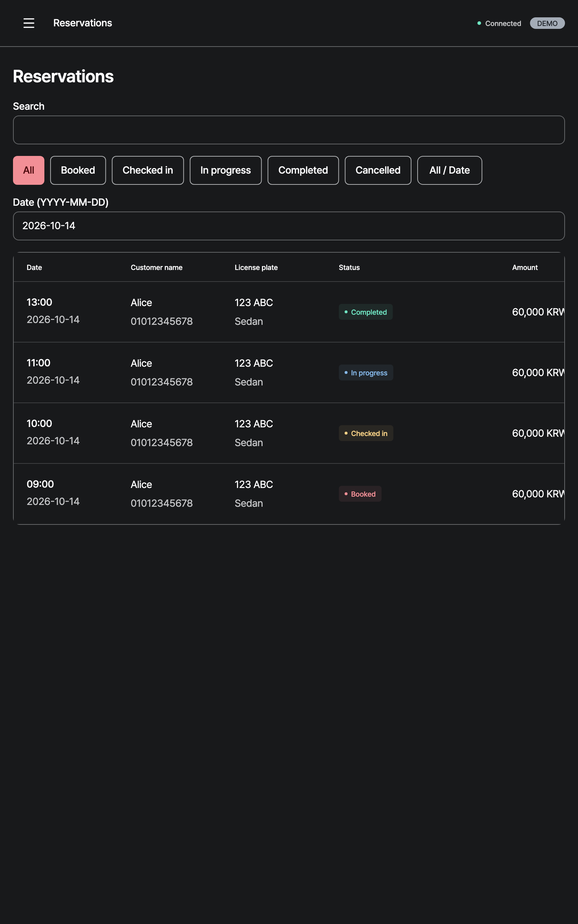Focus the Search input field
This screenshot has width=578, height=924.
289,130
